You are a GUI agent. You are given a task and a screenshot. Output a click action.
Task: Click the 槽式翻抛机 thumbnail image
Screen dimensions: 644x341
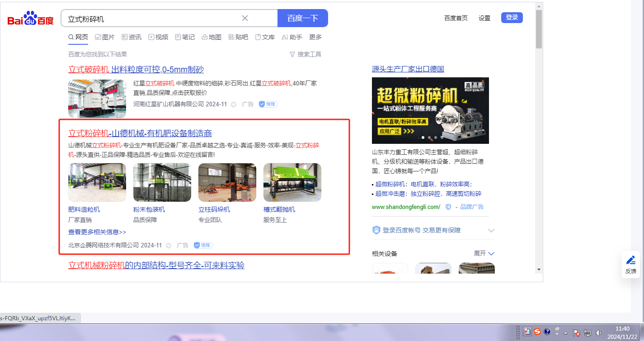pyautogui.click(x=292, y=182)
